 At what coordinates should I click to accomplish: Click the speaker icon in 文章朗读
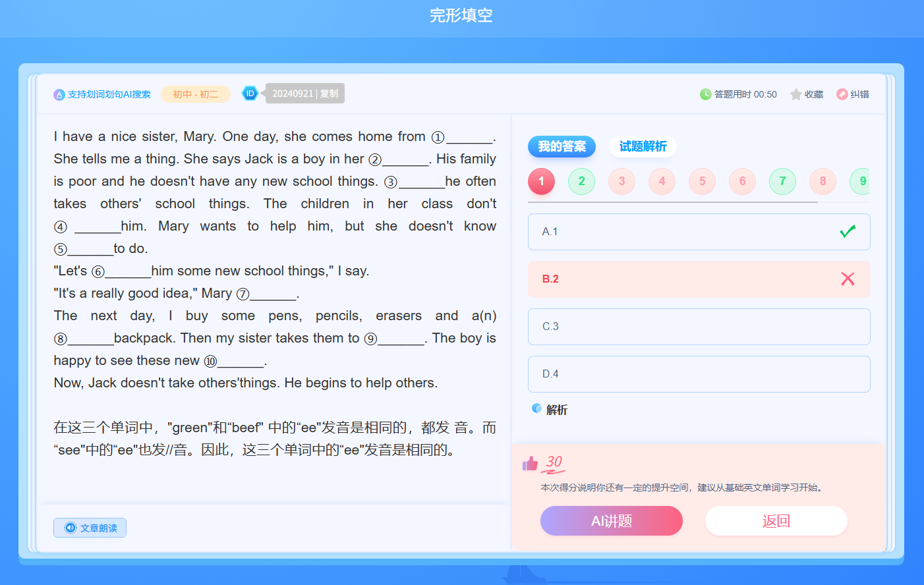[71, 528]
